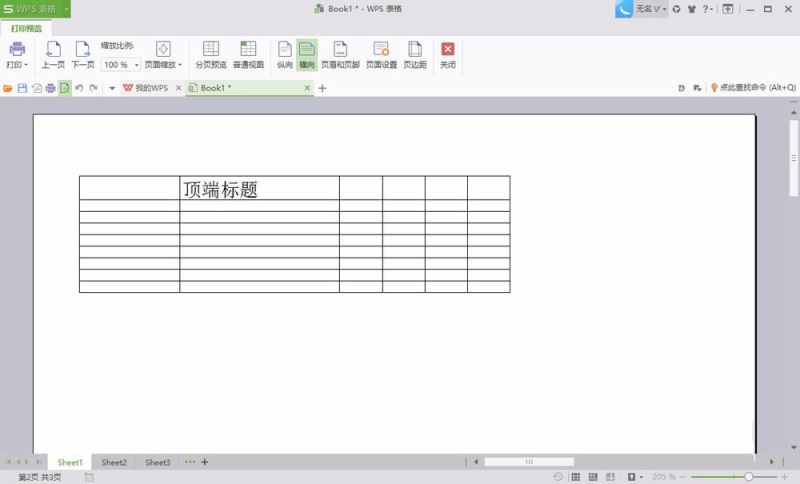Open skin shirt icon in title bar
The width and height of the screenshot is (800, 484).
click(x=692, y=9)
